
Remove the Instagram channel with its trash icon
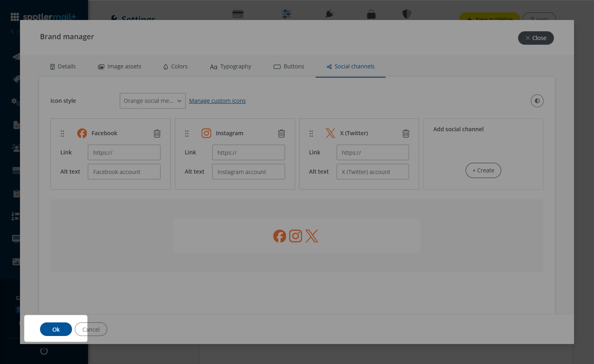[282, 134]
